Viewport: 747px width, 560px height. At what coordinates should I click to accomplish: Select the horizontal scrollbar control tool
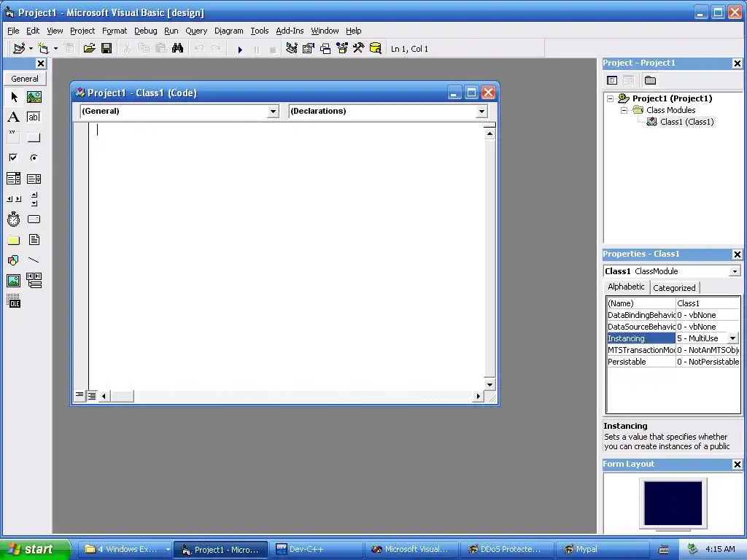pos(14,199)
